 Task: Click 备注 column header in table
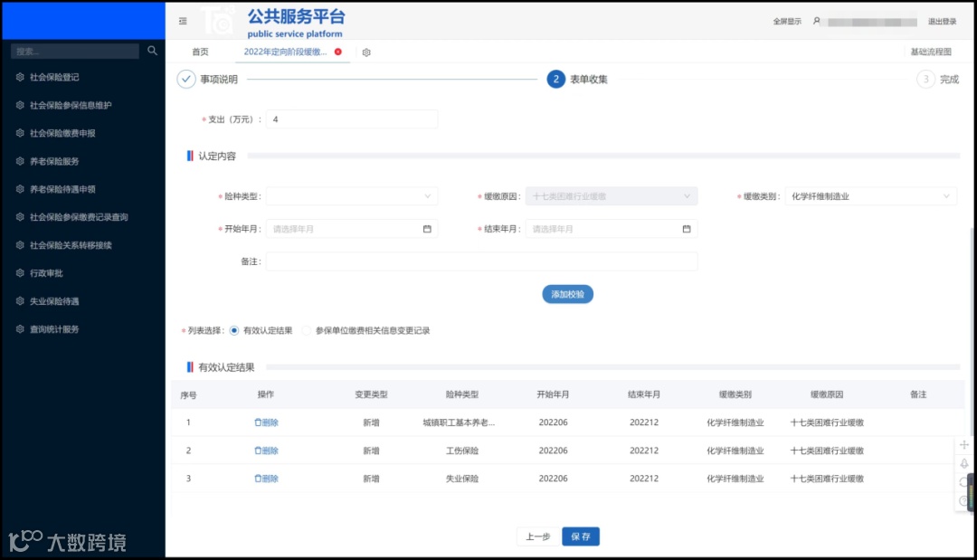[x=918, y=394]
